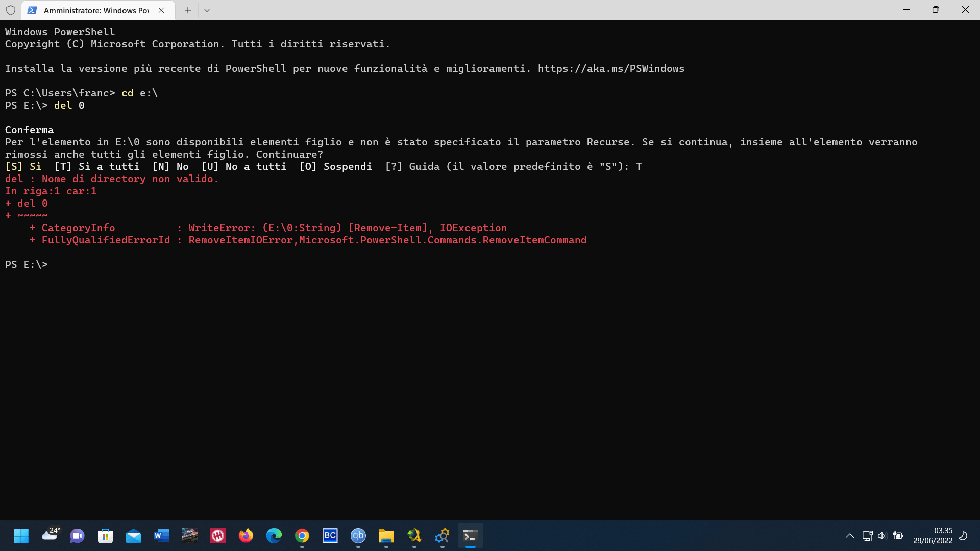The width and height of the screenshot is (980, 551).
Task: Close the Amministratore Windows PowerShell tab
Action: (161, 10)
